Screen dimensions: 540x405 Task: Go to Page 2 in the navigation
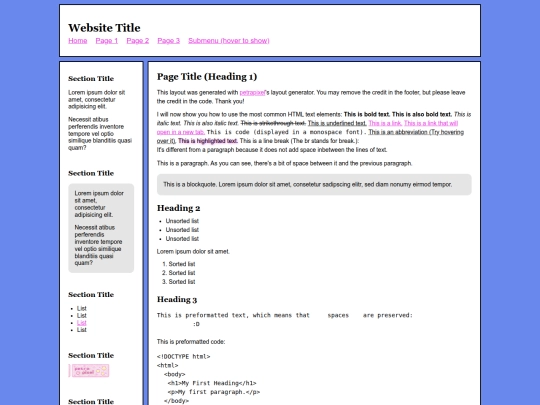[138, 41]
